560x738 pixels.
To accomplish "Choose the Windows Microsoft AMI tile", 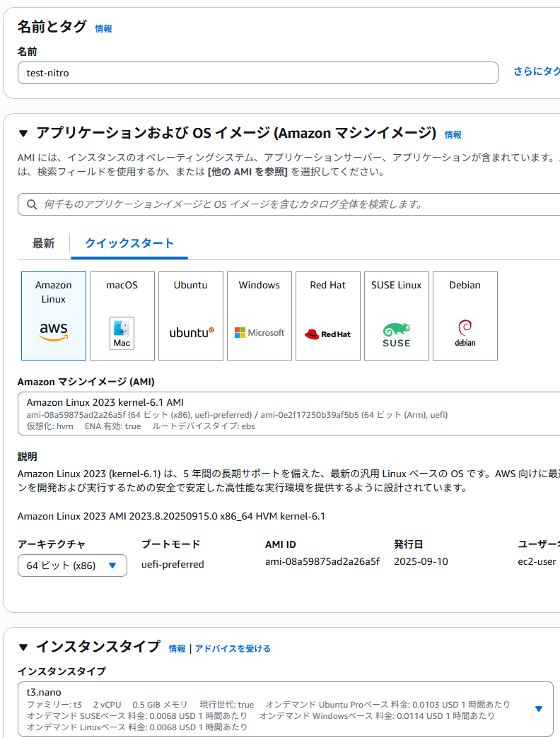I will coord(259,316).
